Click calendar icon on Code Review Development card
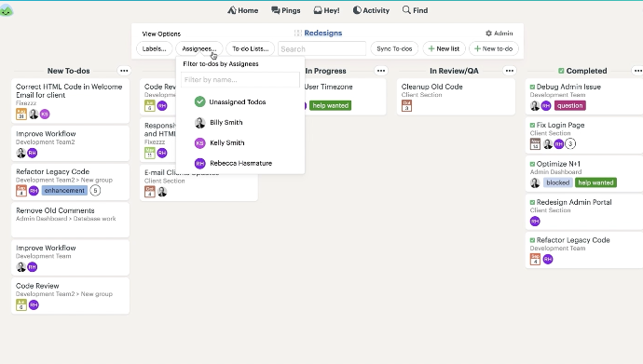 tap(150, 105)
